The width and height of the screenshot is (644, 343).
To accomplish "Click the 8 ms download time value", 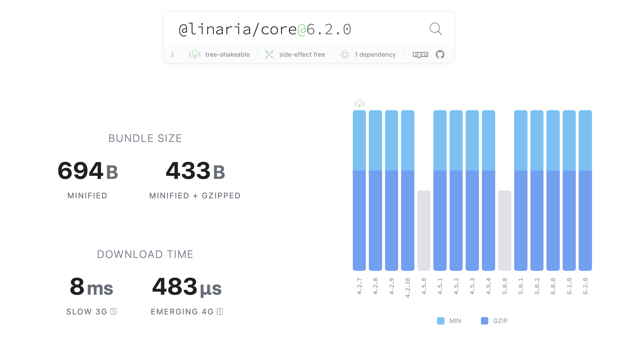I will [x=91, y=287].
